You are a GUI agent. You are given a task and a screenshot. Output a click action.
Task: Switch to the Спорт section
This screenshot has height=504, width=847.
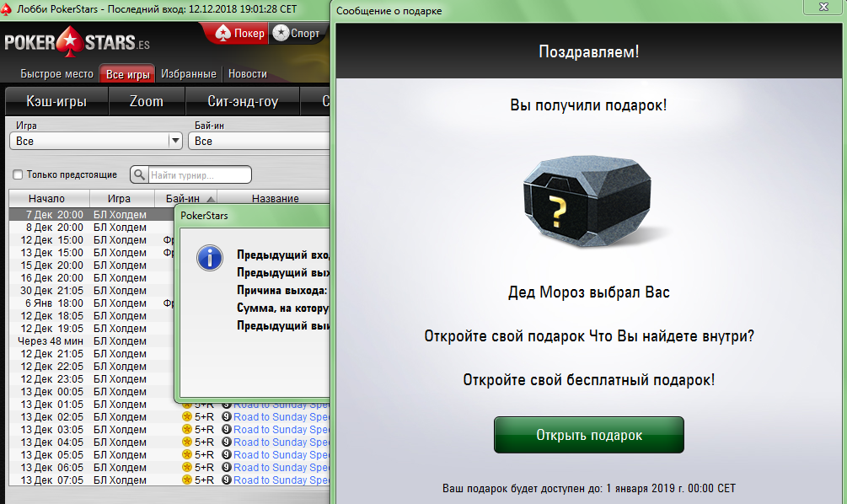298,34
